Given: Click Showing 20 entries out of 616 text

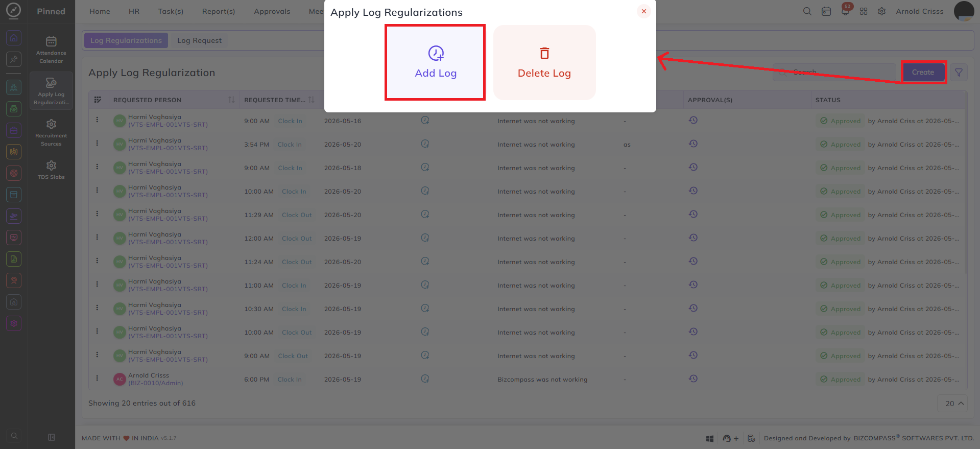Looking at the screenshot, I should [x=142, y=403].
